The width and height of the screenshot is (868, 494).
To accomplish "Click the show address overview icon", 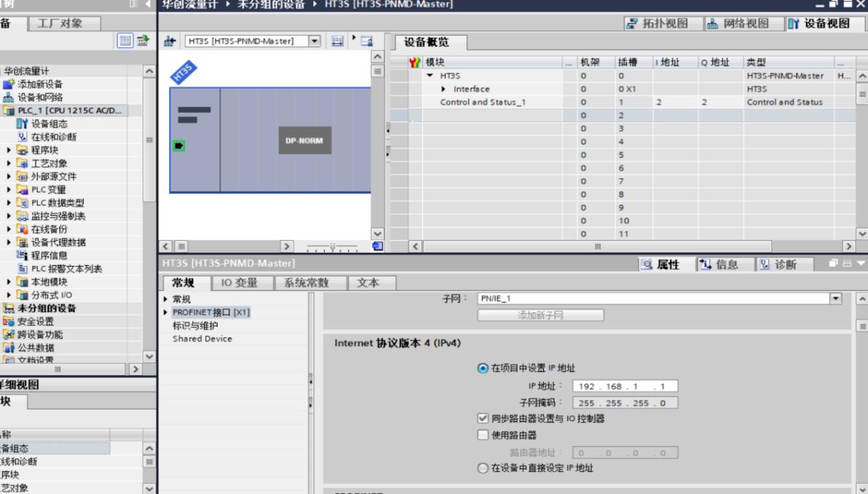I will pyautogui.click(x=367, y=41).
